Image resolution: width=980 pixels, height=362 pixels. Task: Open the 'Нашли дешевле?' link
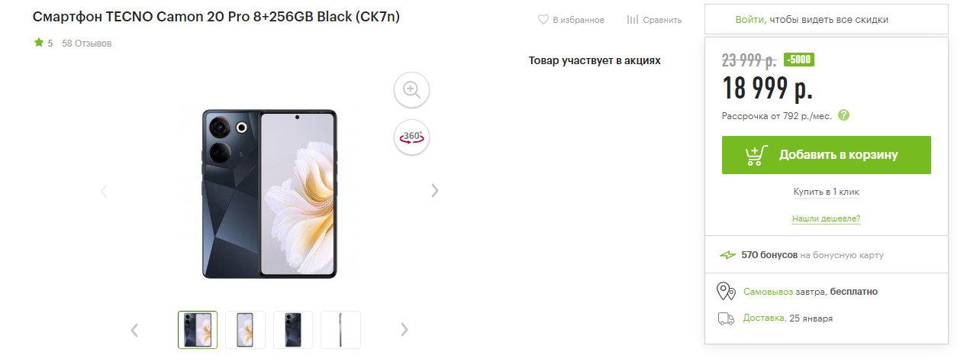pyautogui.click(x=827, y=218)
